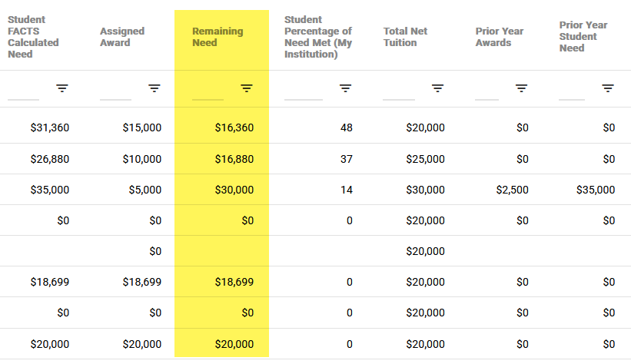
Task: Click the Remaining Need filter text field
Action: 208,90
